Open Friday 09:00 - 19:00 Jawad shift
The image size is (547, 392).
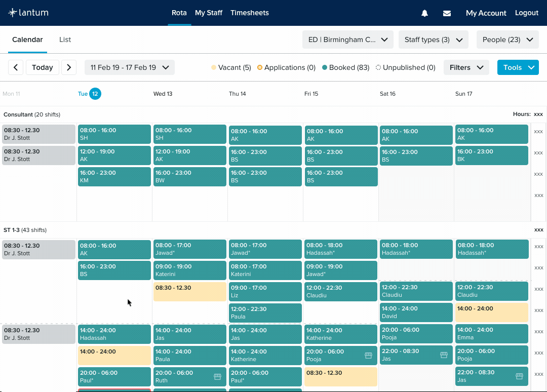point(341,270)
